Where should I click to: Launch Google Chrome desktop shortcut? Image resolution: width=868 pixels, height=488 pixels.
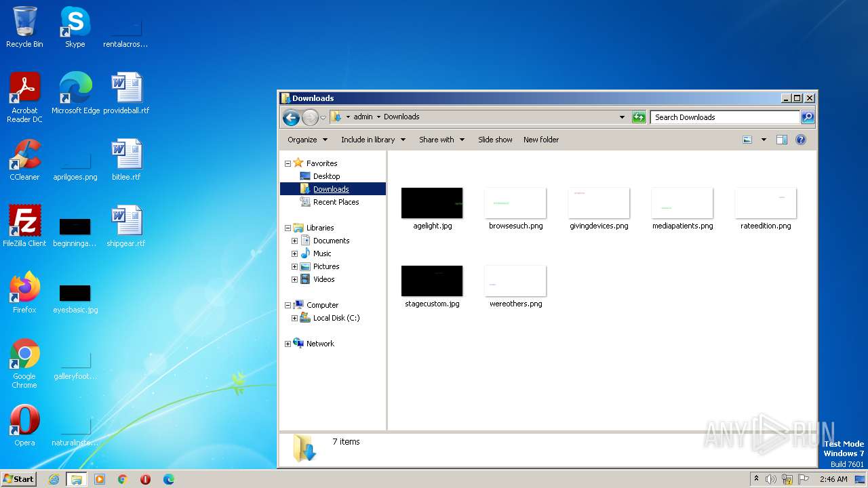click(x=24, y=363)
